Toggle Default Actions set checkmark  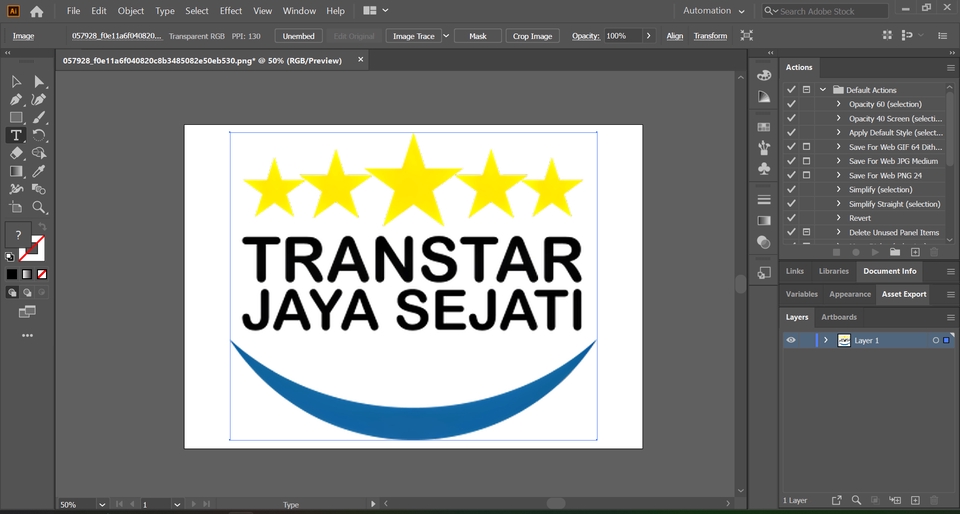(x=791, y=89)
